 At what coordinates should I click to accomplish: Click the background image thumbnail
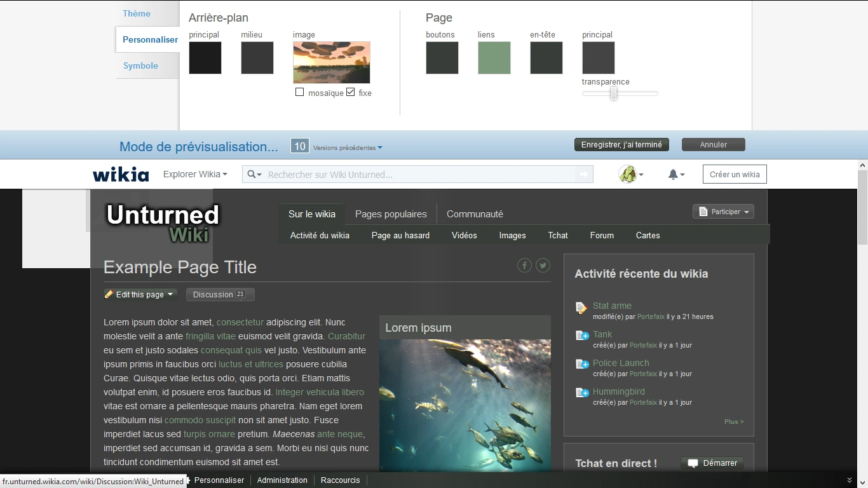(x=332, y=62)
